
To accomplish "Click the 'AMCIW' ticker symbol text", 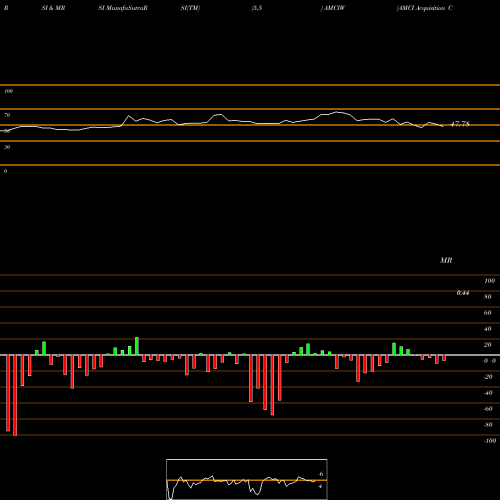I will (334, 8).
